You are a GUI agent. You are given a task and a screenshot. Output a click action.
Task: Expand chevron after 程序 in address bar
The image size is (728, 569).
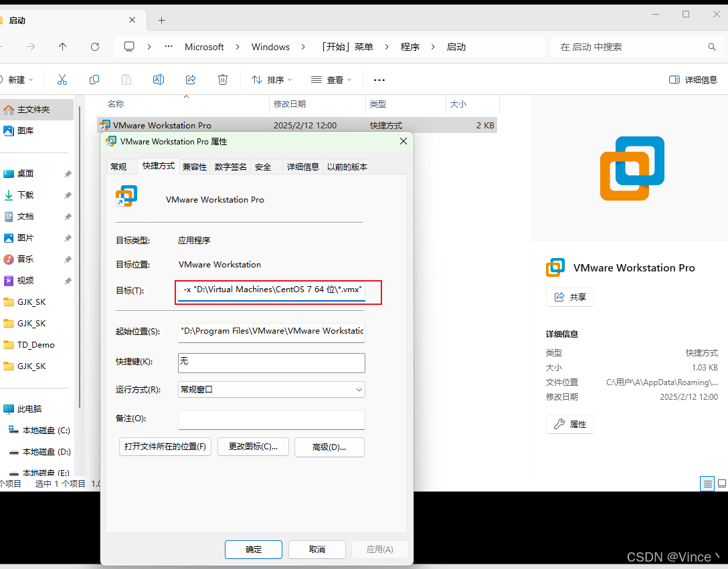point(433,47)
